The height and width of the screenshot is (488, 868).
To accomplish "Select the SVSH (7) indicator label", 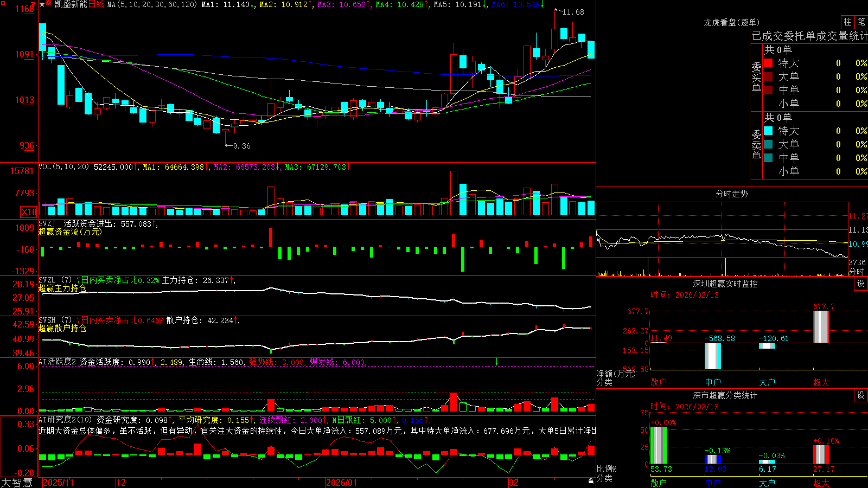I will click(55, 320).
